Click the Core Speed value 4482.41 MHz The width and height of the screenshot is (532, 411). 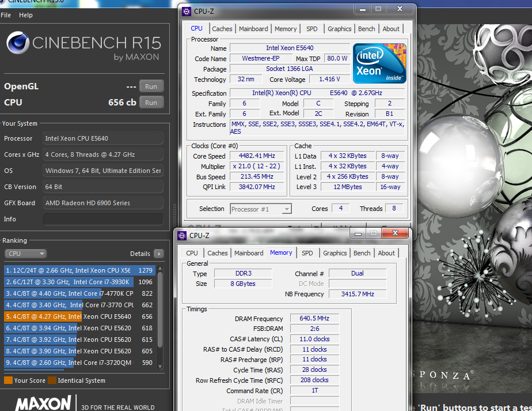point(257,156)
